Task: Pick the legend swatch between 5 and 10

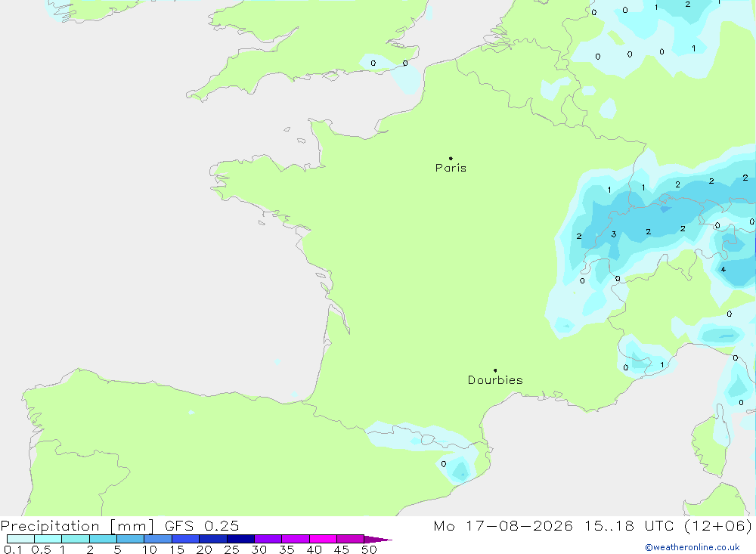Action: pos(131,539)
